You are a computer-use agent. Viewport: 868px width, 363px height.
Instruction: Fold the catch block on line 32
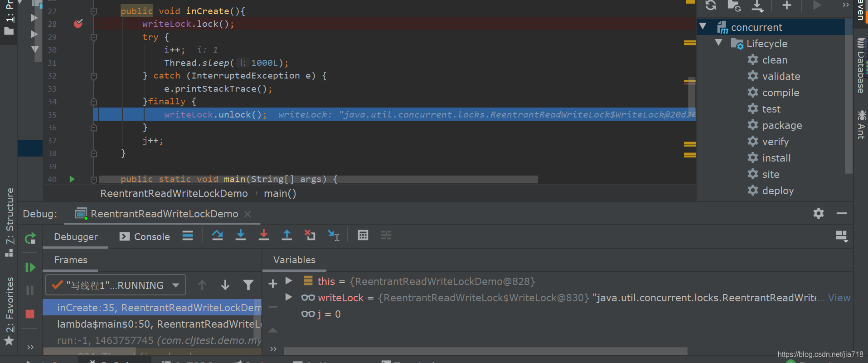click(94, 76)
